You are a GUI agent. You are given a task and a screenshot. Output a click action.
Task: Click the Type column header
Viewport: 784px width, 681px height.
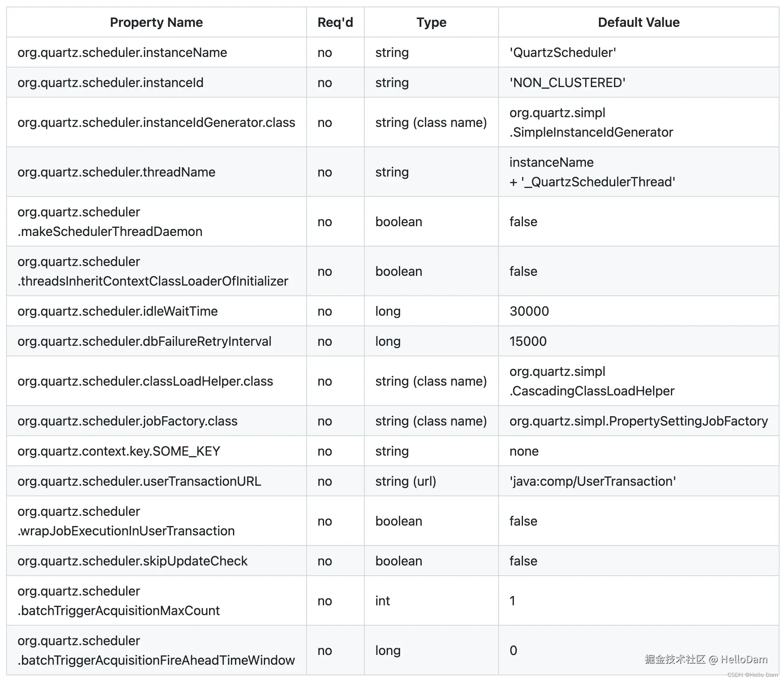(431, 22)
